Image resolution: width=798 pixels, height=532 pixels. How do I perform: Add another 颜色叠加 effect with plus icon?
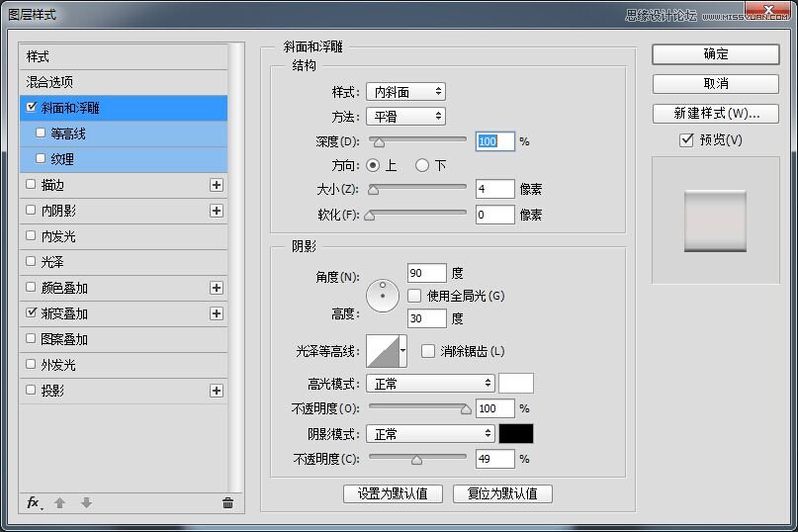[x=217, y=288]
